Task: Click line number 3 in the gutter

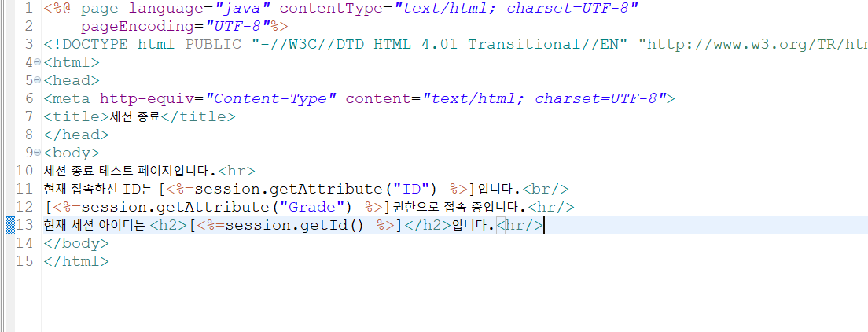Action: point(29,45)
